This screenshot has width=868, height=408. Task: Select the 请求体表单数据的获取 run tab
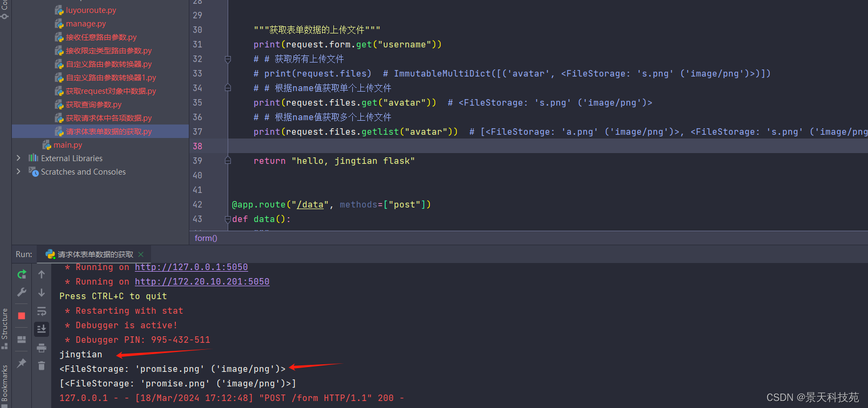pos(95,254)
